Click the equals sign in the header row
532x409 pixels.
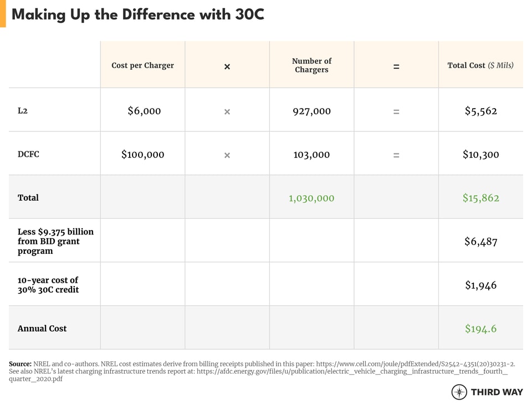click(x=396, y=67)
